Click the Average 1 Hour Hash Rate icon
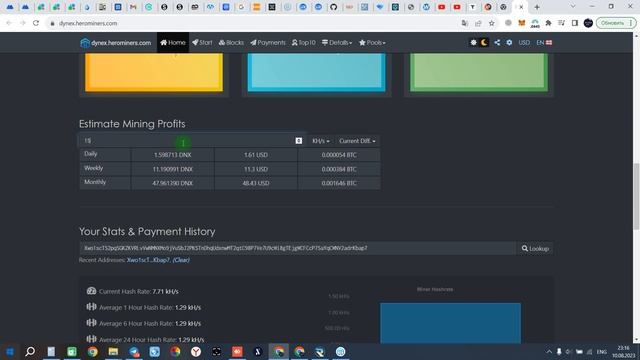The width and height of the screenshot is (640, 360). [91, 307]
